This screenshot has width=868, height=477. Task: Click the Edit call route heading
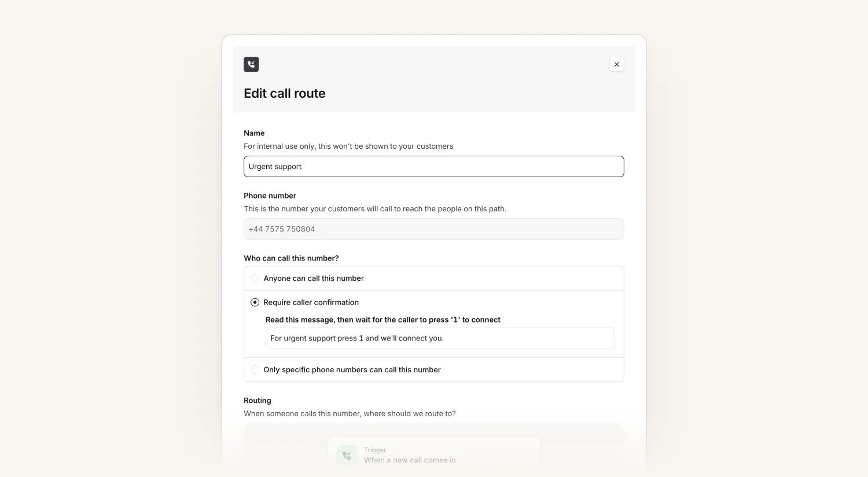click(285, 93)
